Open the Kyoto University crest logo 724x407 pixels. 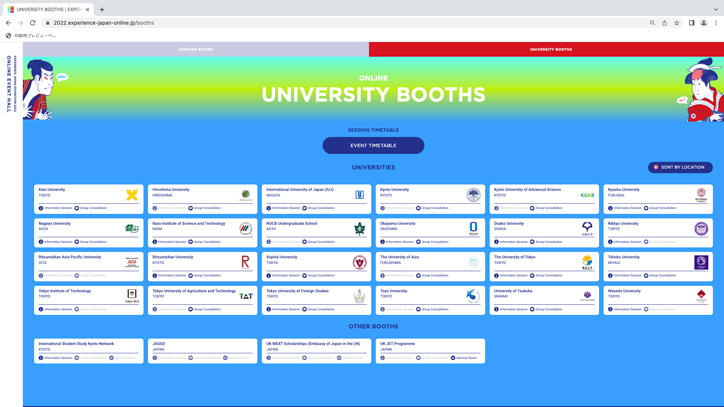[x=473, y=195]
